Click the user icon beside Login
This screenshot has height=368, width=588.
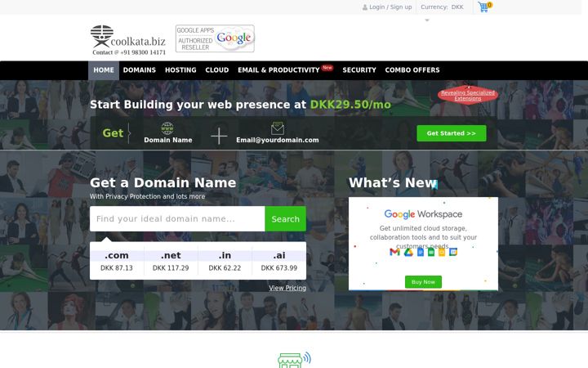(365, 7)
